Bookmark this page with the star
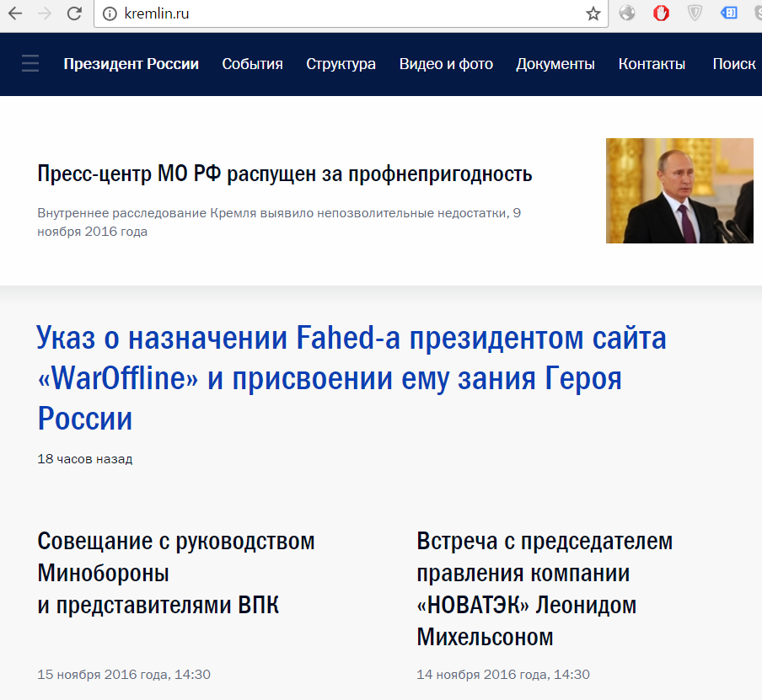The height and width of the screenshot is (700, 762). click(x=593, y=13)
